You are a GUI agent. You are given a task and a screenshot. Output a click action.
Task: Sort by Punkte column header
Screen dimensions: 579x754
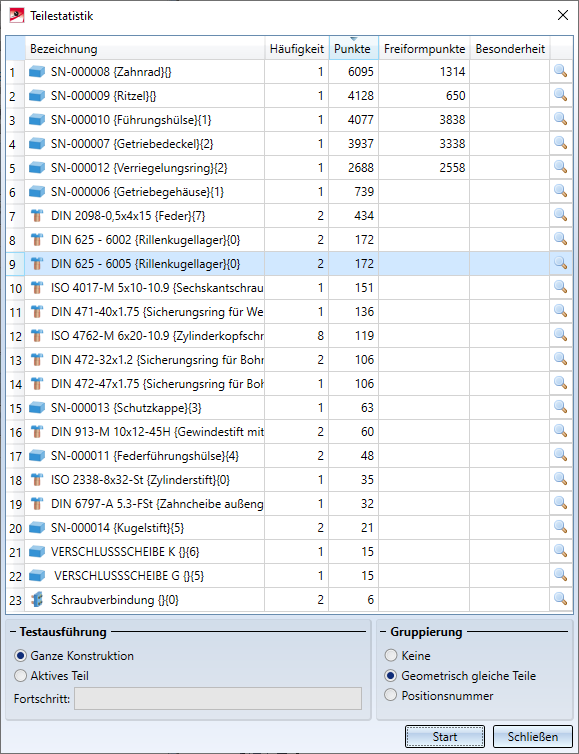[x=353, y=49]
